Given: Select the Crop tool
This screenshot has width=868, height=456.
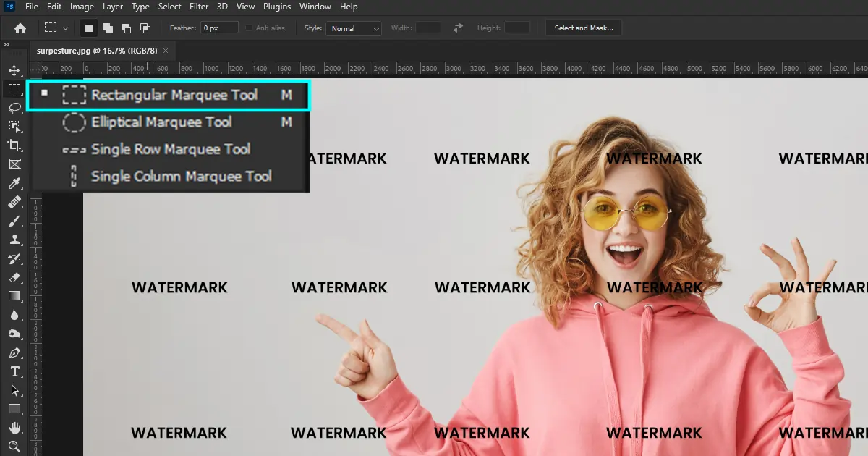Looking at the screenshot, I should [x=14, y=145].
